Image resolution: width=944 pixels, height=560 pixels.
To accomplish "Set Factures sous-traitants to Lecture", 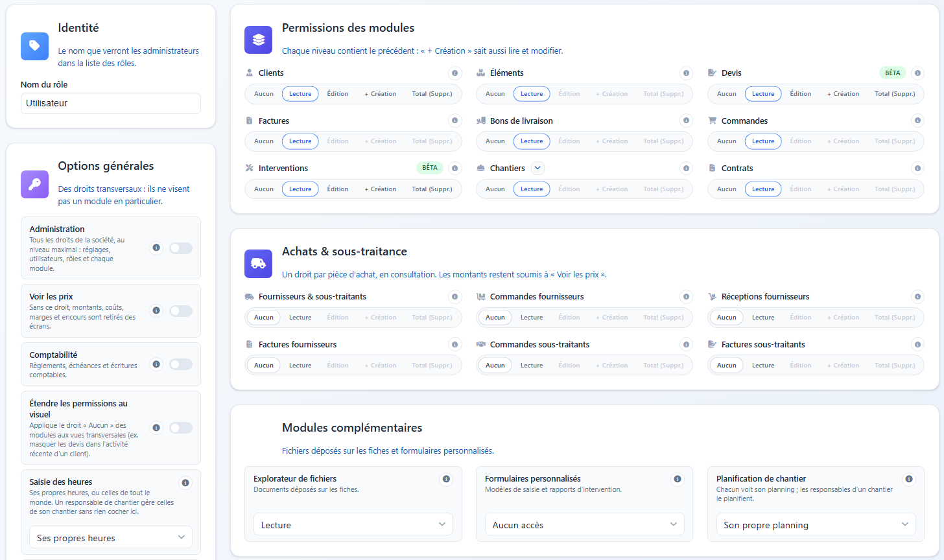I will point(763,366).
